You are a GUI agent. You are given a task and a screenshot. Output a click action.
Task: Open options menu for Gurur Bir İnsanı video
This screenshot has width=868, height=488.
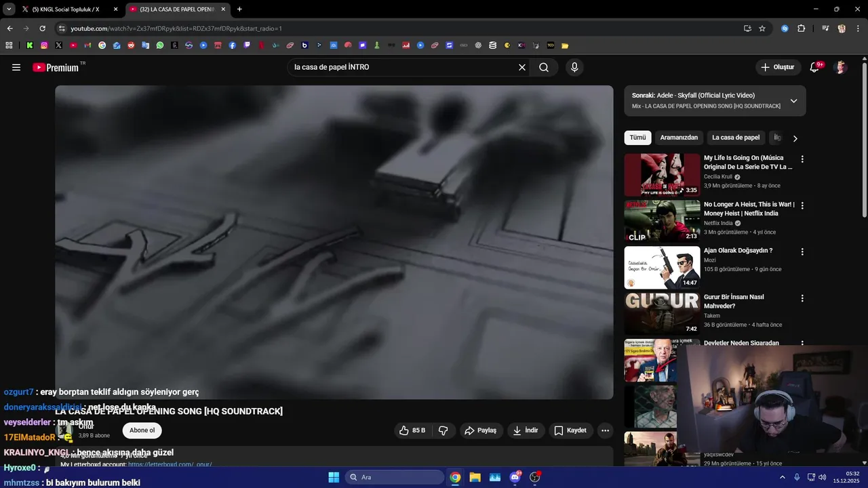point(802,298)
